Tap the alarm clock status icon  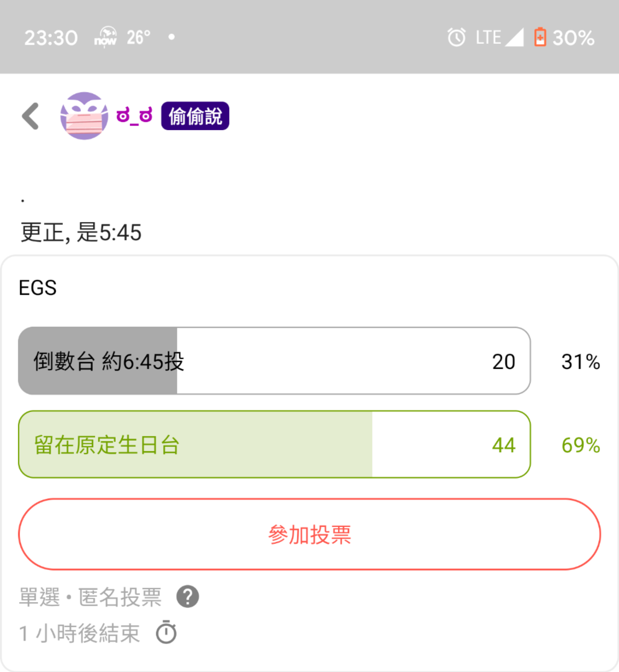click(x=457, y=37)
